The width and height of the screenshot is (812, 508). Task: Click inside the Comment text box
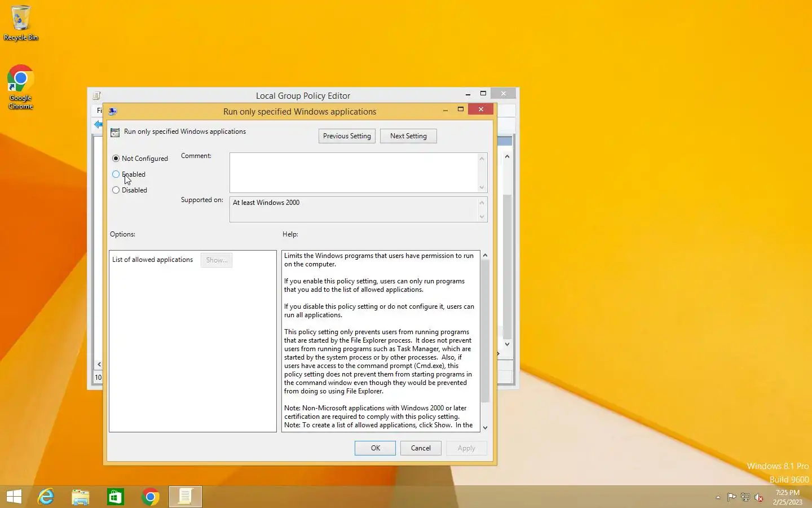pyautogui.click(x=354, y=173)
